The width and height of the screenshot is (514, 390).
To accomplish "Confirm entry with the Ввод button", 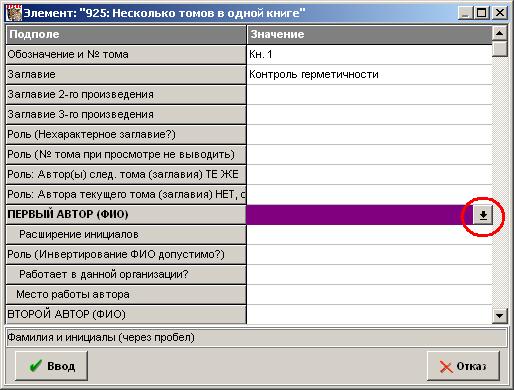I will coord(51,366).
